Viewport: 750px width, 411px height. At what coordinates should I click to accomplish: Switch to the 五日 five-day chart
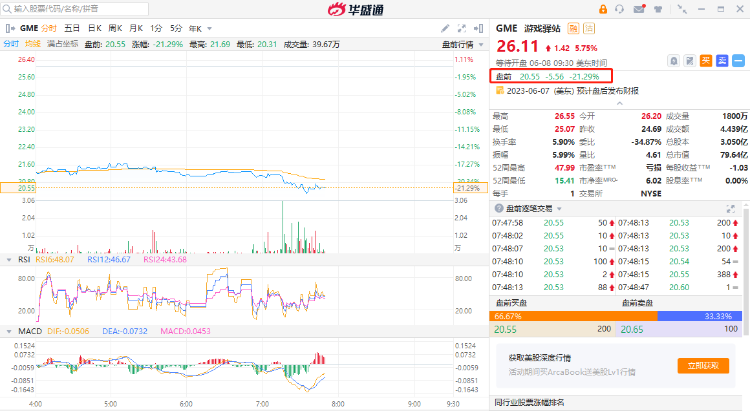pos(72,28)
